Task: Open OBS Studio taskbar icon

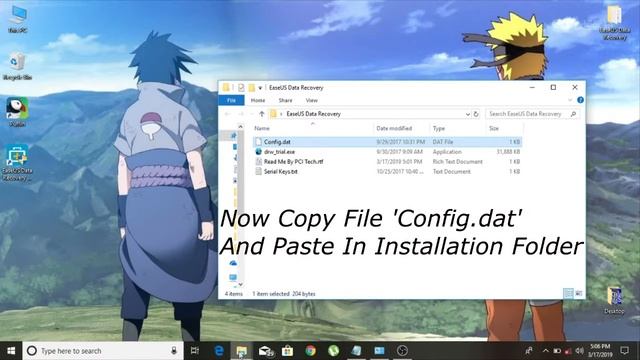Action: pyautogui.click(x=402, y=351)
